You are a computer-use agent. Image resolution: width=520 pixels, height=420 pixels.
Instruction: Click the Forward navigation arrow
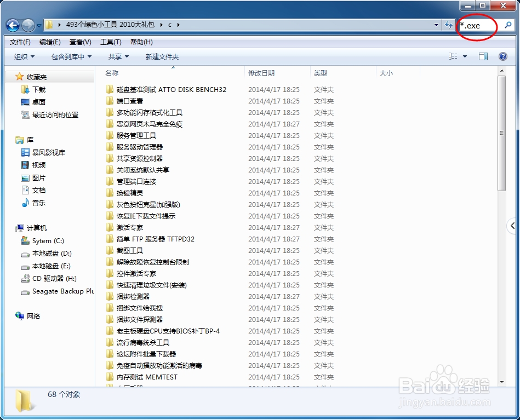click(28, 25)
